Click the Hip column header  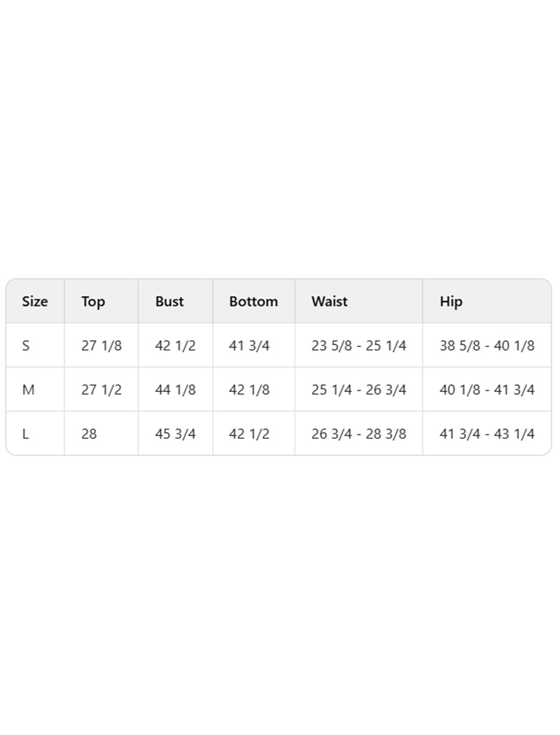click(x=451, y=302)
